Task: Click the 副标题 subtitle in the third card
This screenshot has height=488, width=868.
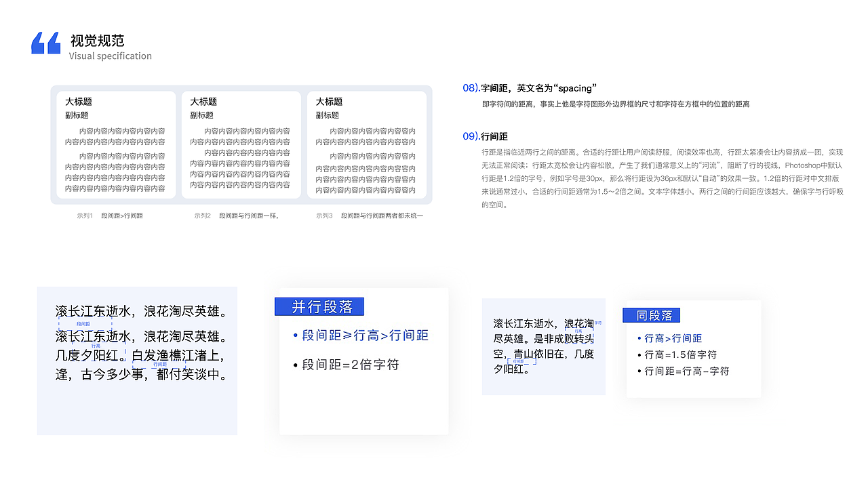Action: click(326, 115)
